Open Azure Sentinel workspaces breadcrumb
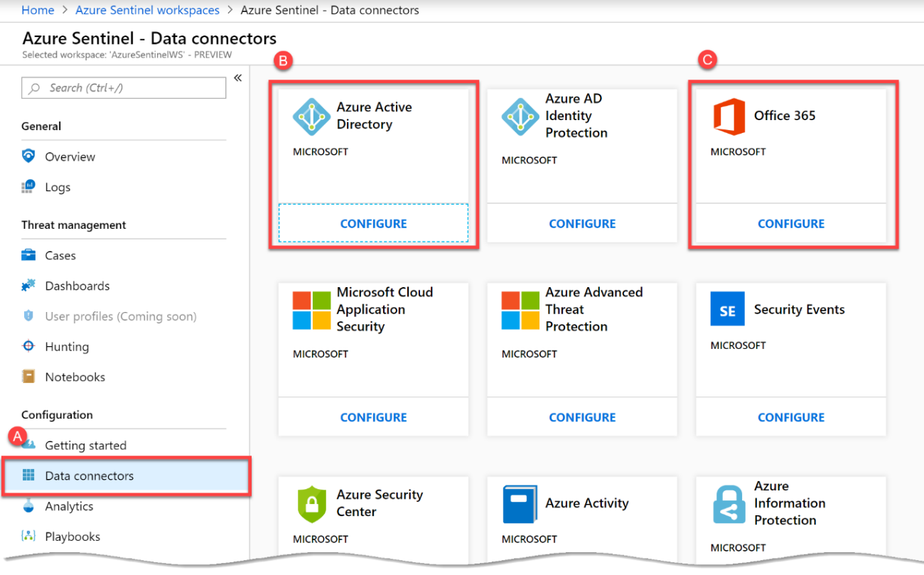924x575 pixels. coord(147,10)
